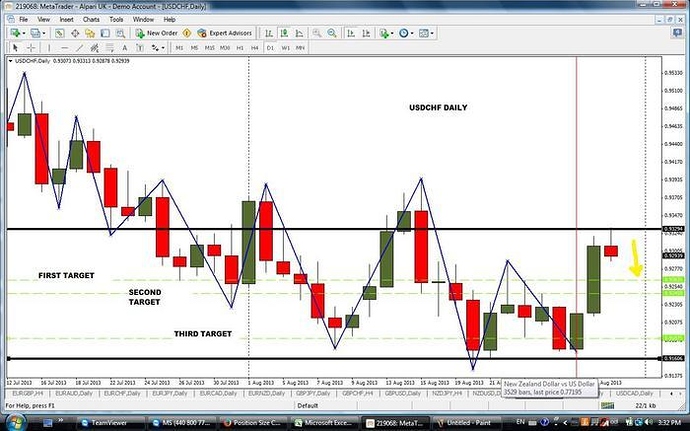Switch timeframe to D1
Screen dimensions: 690x431
(270, 48)
